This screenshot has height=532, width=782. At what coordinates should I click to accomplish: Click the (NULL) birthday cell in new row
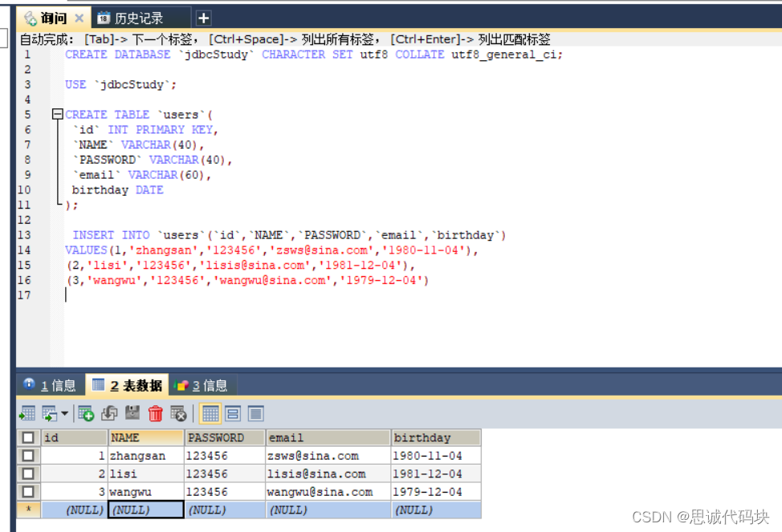coord(437,510)
